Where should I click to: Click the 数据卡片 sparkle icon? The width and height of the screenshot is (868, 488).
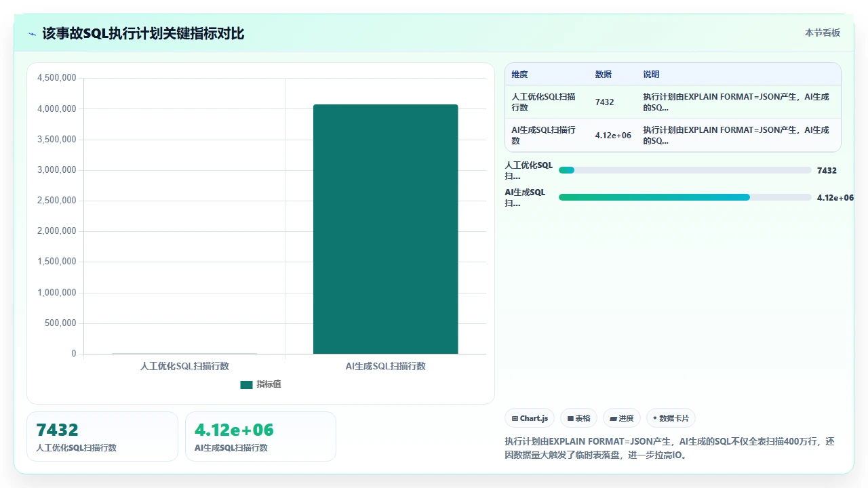point(655,418)
